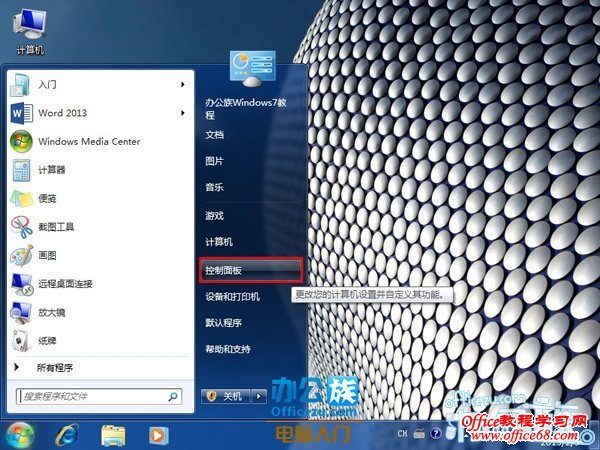Click the help question mark tray icon
Image resolution: width=600 pixels, height=450 pixels.
click(x=435, y=434)
